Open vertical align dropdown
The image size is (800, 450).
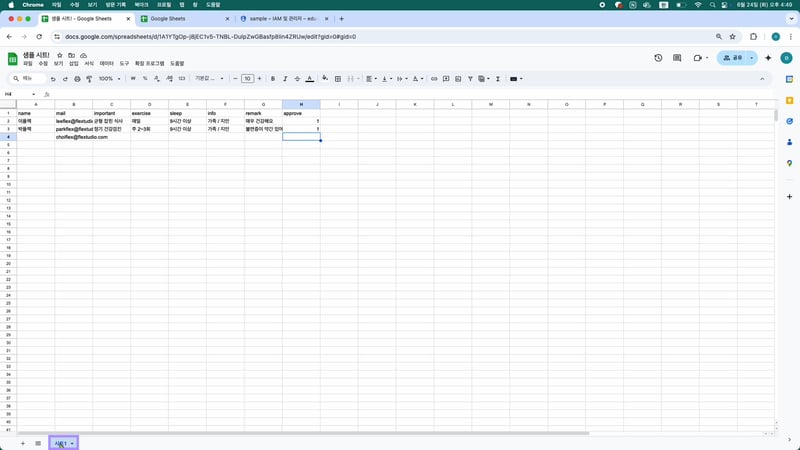387,79
